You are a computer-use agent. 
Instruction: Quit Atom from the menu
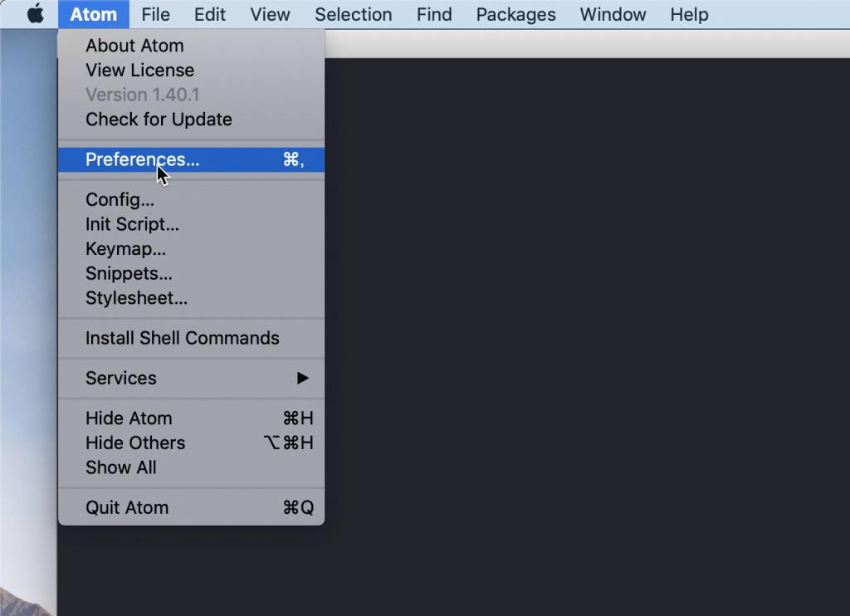[x=127, y=508]
